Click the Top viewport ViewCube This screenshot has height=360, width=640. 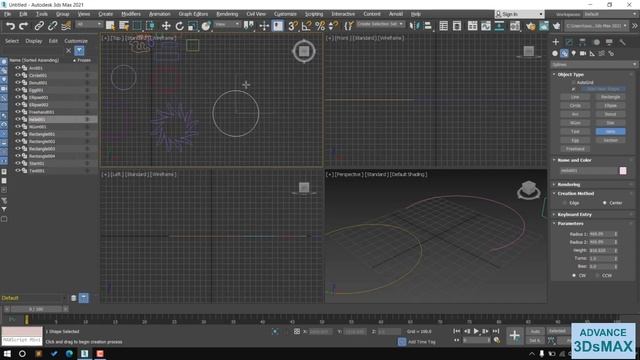click(304, 51)
